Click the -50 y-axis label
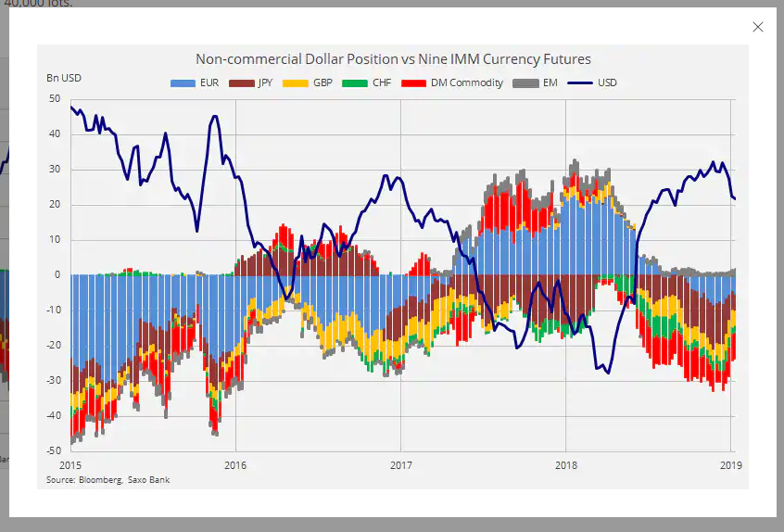This screenshot has height=532, width=784. pos(53,450)
